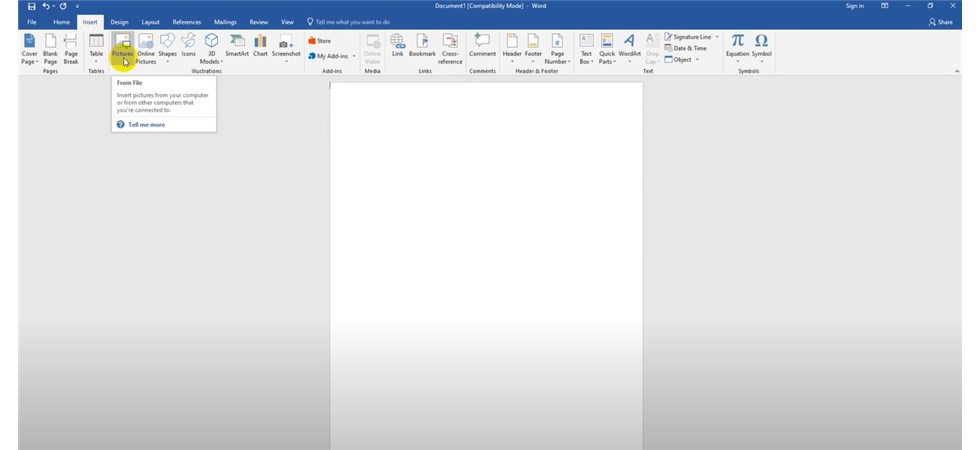Click the Share button
980x450 pixels.
tap(940, 21)
